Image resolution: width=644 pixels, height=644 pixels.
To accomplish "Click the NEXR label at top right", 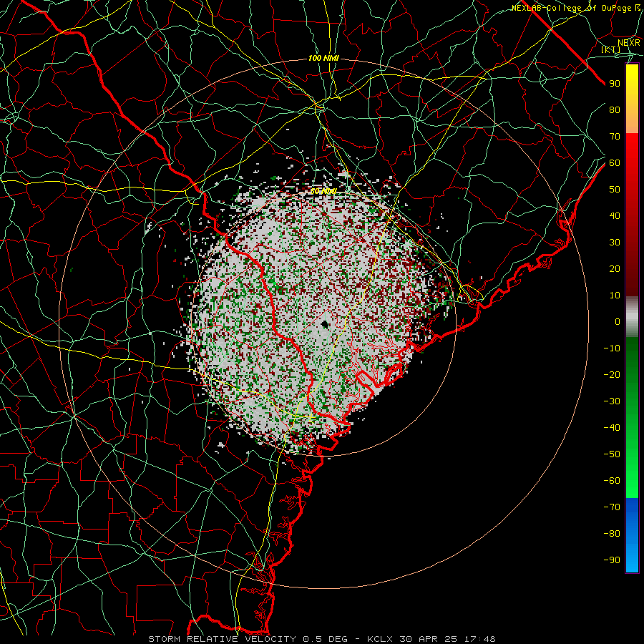I will [629, 42].
